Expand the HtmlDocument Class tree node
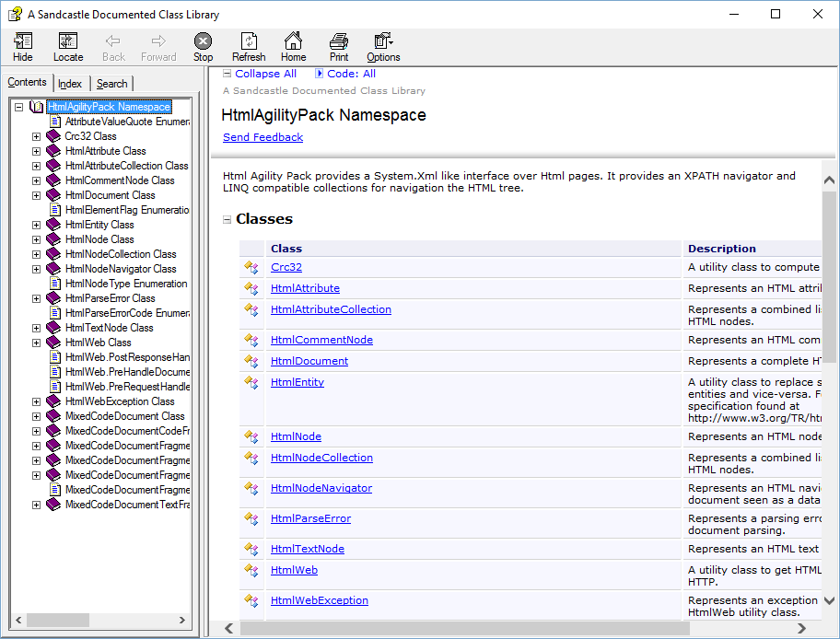This screenshot has width=840, height=639. pos(37,195)
